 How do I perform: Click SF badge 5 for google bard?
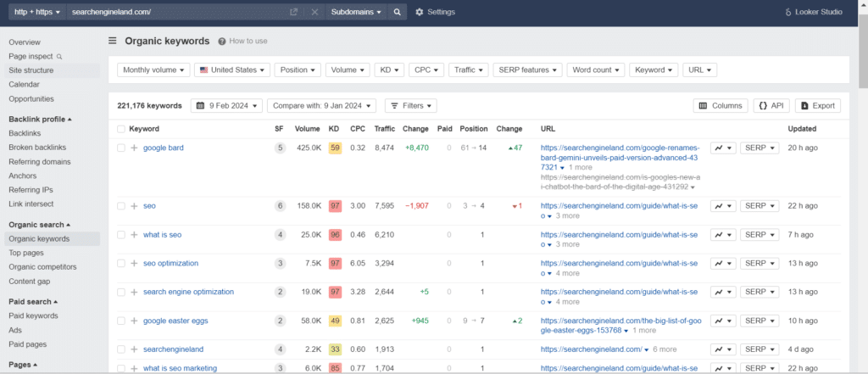coord(280,148)
